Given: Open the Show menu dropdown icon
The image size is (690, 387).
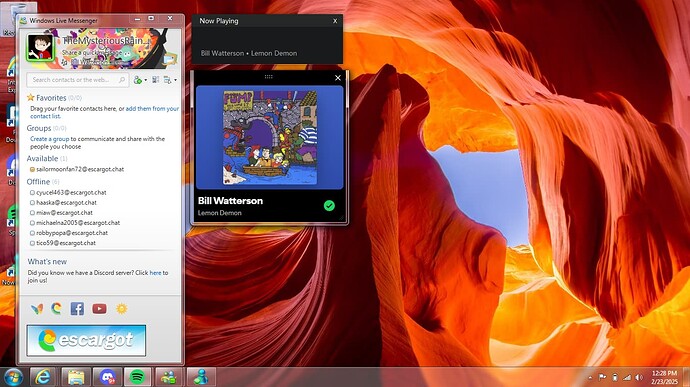Looking at the screenshot, I should [170, 80].
